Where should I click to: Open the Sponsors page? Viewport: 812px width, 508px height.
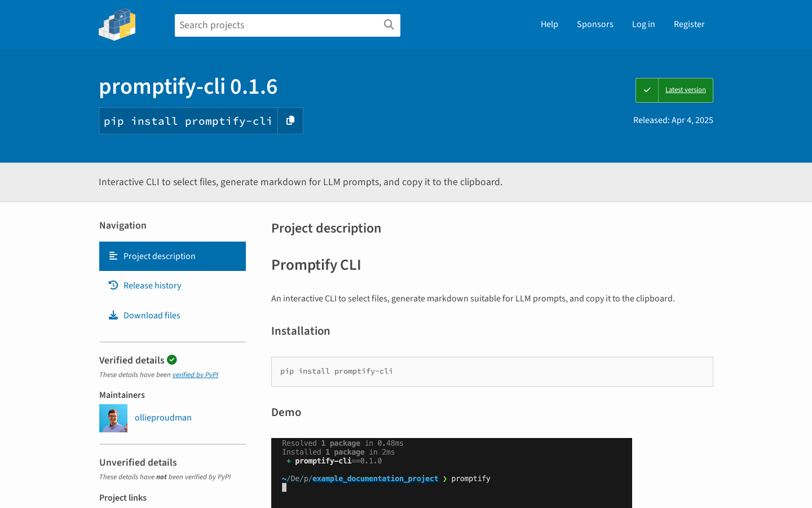595,24
